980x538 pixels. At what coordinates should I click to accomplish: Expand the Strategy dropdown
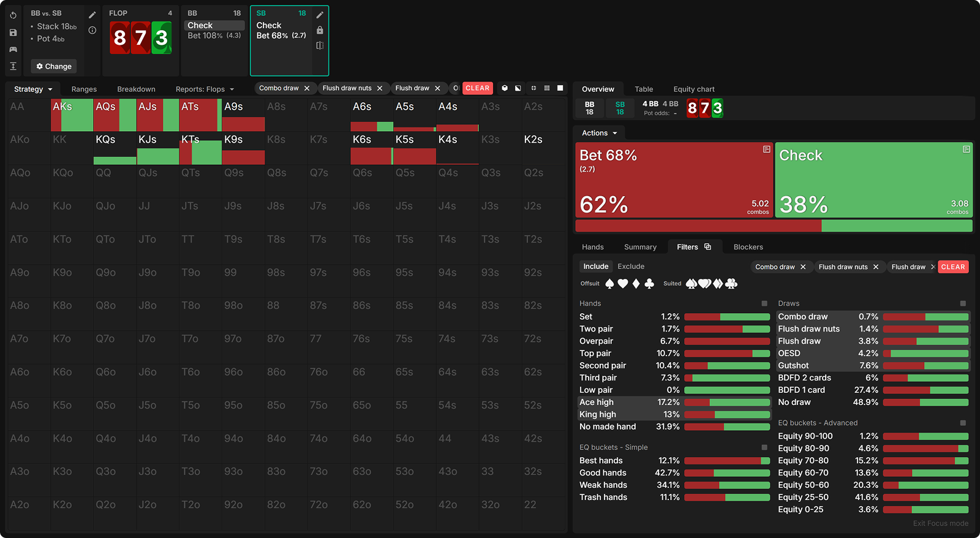click(33, 89)
